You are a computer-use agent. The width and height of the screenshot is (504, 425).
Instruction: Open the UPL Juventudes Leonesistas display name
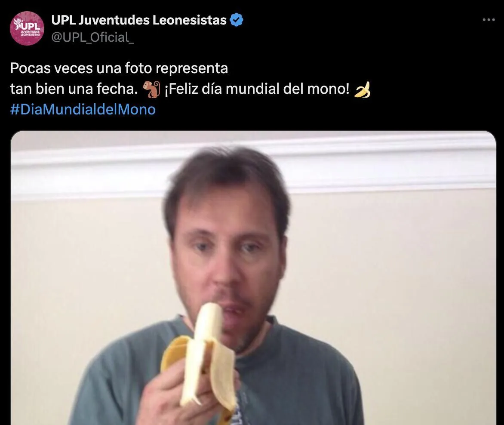(139, 20)
